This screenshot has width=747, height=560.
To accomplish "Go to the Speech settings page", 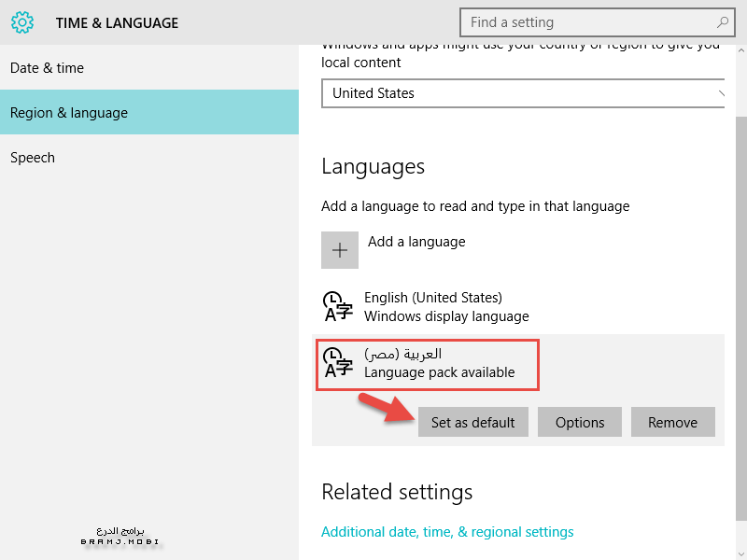I will 33,158.
